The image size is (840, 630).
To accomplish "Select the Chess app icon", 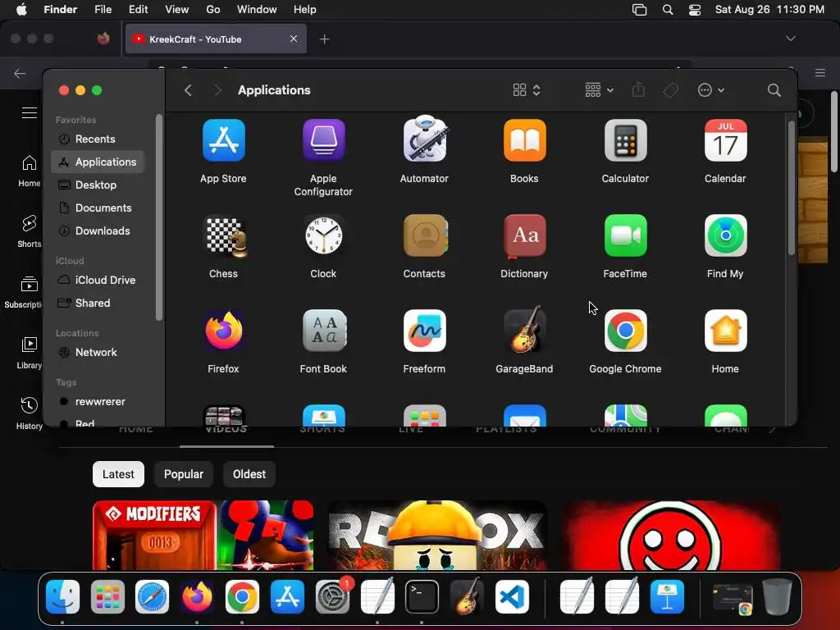I will [x=226, y=235].
